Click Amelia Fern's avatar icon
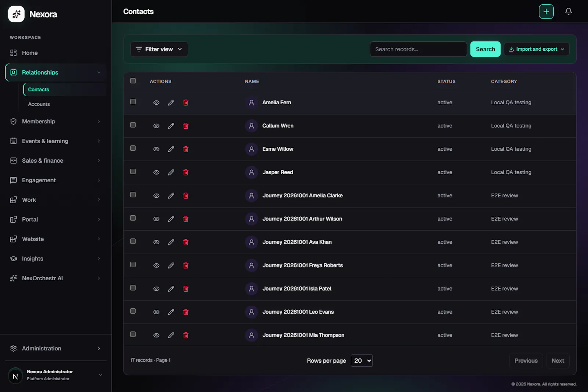The width and height of the screenshot is (588, 392). click(251, 103)
